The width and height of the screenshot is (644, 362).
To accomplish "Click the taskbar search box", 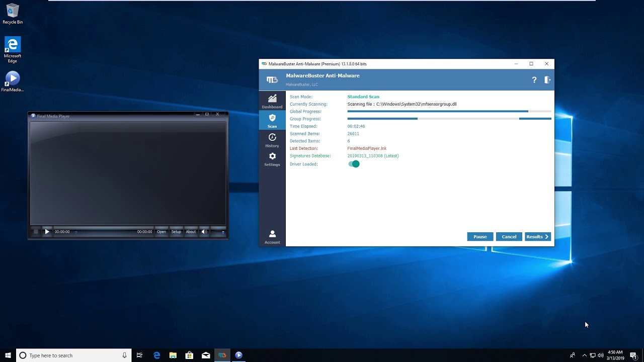I will click(74, 355).
